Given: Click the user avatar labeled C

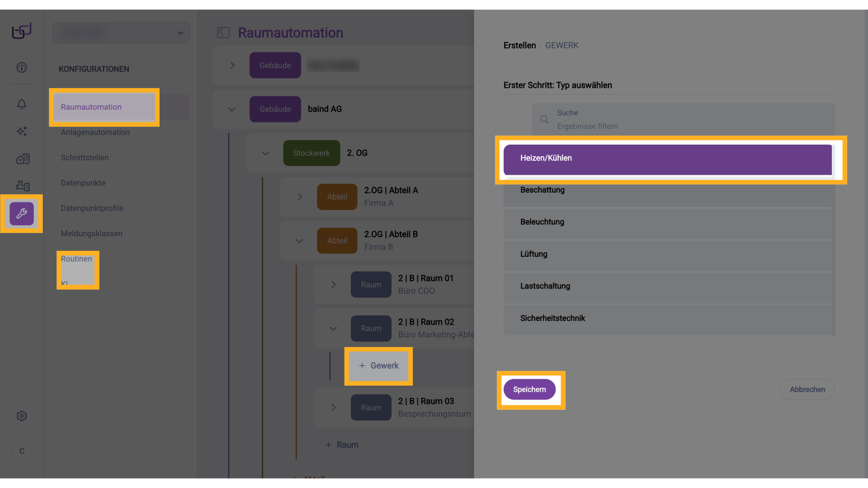Looking at the screenshot, I should pyautogui.click(x=22, y=451).
